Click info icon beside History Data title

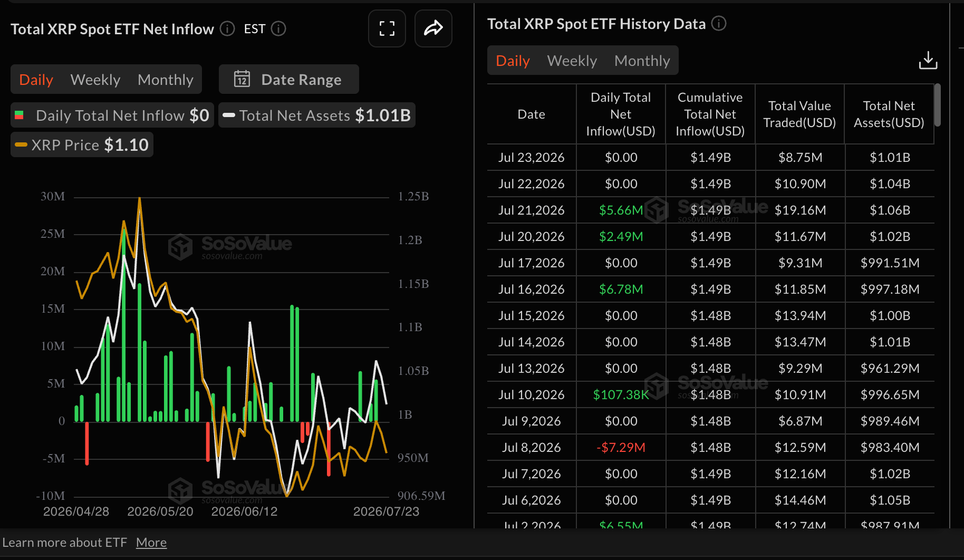719,23
